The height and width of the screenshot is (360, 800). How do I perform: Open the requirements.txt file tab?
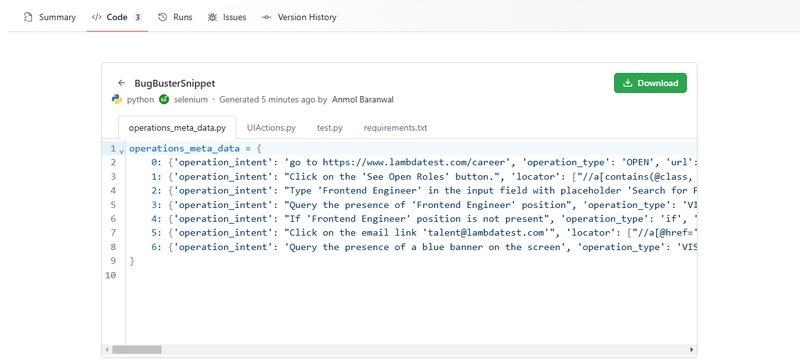pos(395,128)
